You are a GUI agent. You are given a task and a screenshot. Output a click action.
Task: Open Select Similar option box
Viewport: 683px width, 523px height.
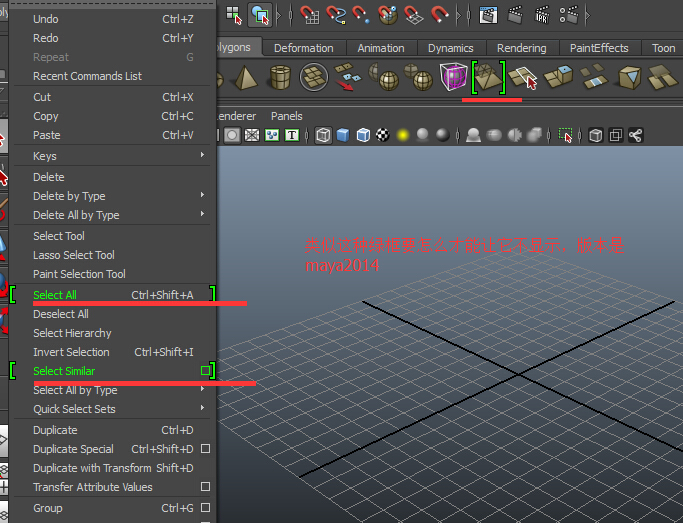click(x=205, y=371)
